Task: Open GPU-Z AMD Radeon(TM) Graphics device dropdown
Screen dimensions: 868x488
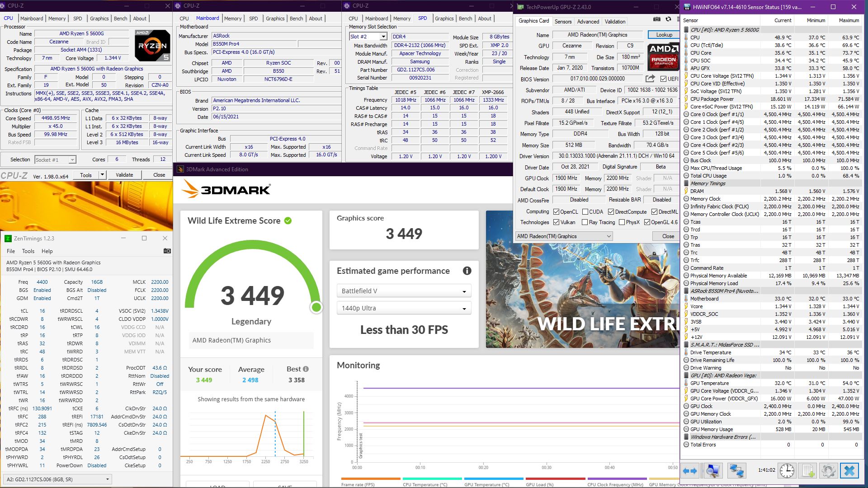Action: 564,236
